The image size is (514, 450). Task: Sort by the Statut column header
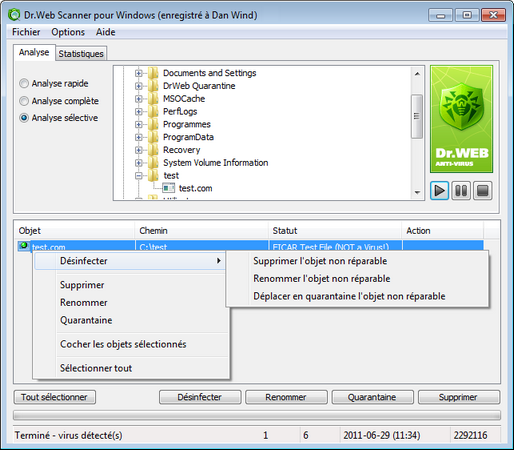click(x=335, y=231)
